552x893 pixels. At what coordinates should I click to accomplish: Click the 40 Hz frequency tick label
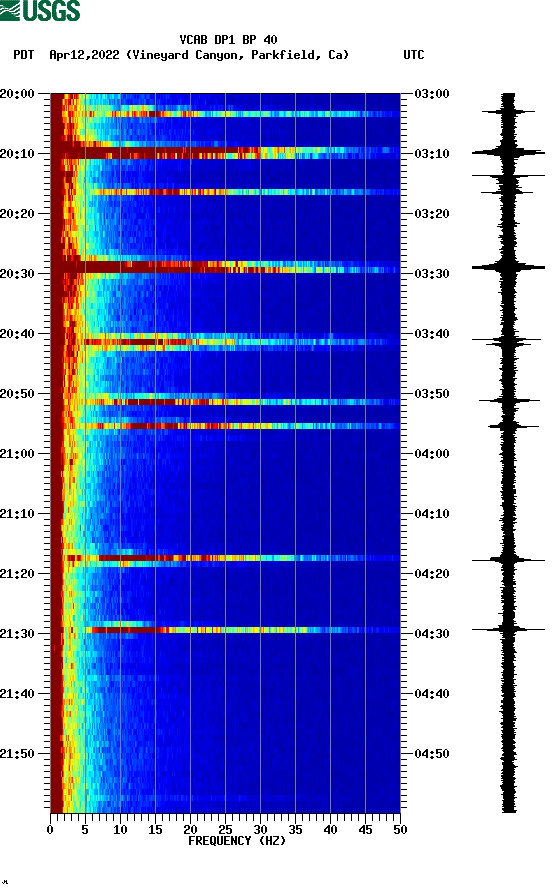pyautogui.click(x=330, y=830)
